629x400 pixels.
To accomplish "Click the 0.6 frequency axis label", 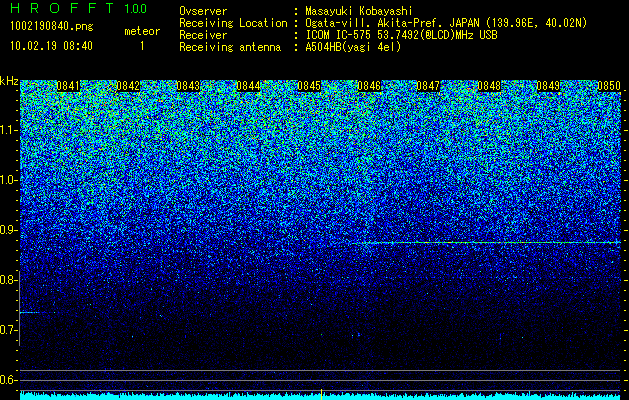I will click(x=9, y=380).
